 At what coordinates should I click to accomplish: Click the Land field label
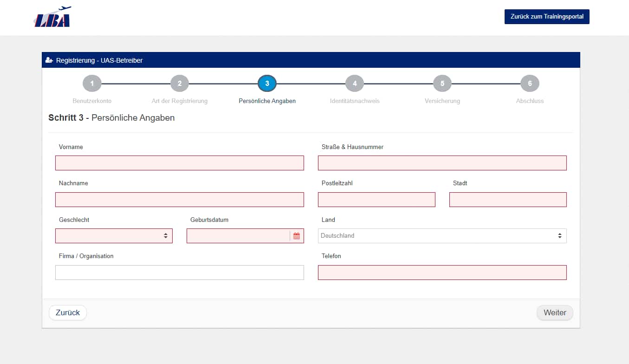click(x=328, y=220)
